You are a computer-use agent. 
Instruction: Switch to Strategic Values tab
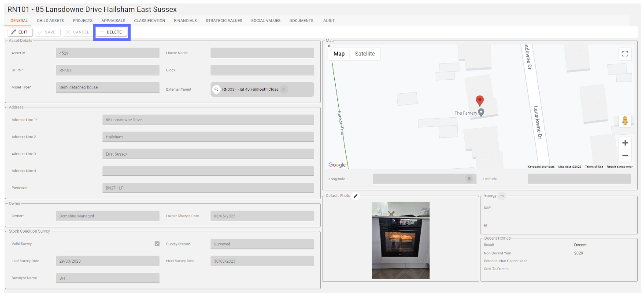click(224, 21)
